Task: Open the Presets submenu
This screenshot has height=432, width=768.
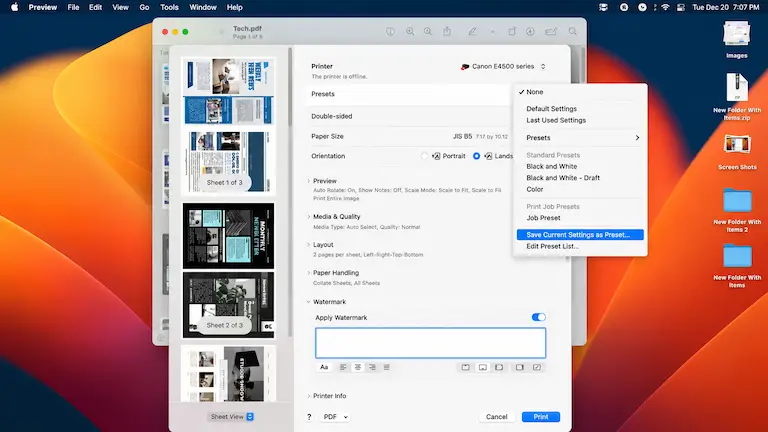Action: pyautogui.click(x=580, y=138)
